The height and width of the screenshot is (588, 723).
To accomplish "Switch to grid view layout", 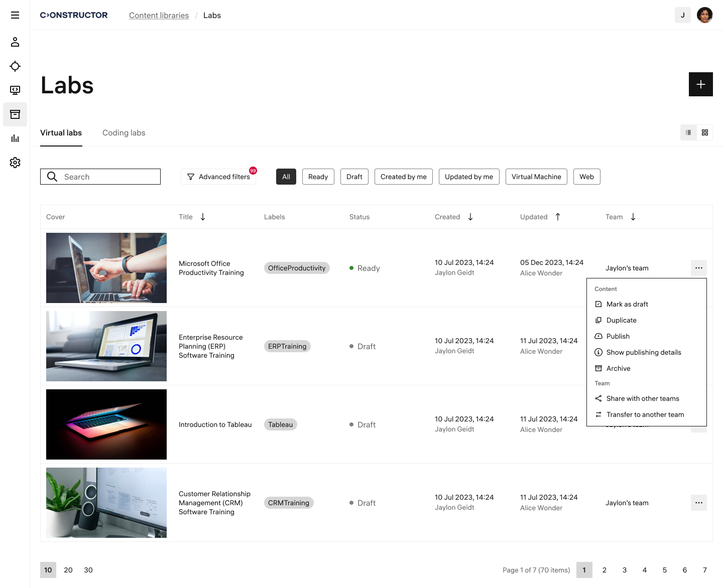I will 705,132.
